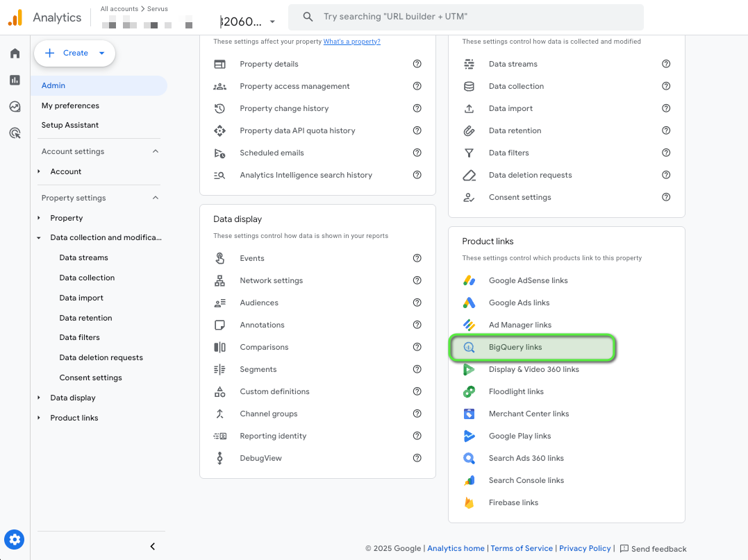Click the Search Console links icon
The height and width of the screenshot is (560, 748).
pyautogui.click(x=469, y=480)
